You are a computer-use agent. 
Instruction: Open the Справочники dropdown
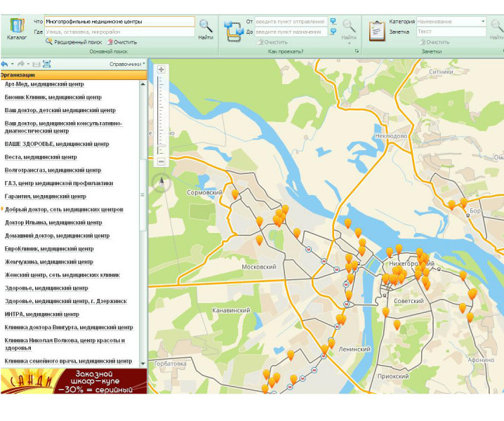coord(127,64)
